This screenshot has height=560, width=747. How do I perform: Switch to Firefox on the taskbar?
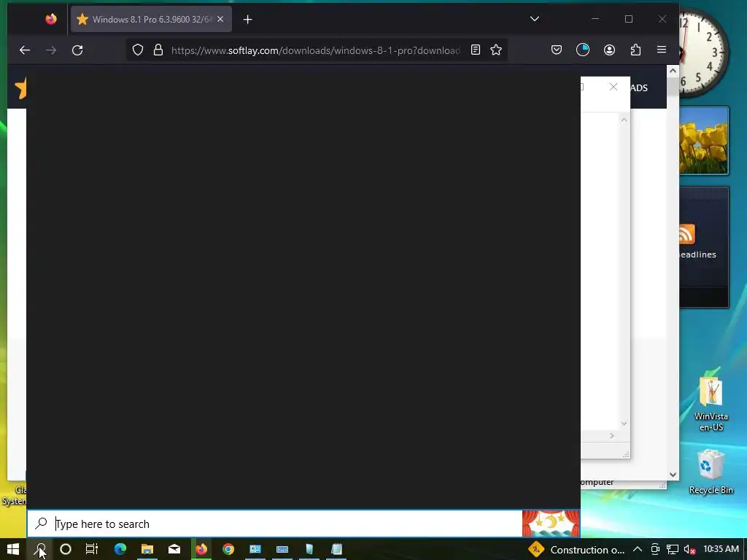(x=201, y=549)
